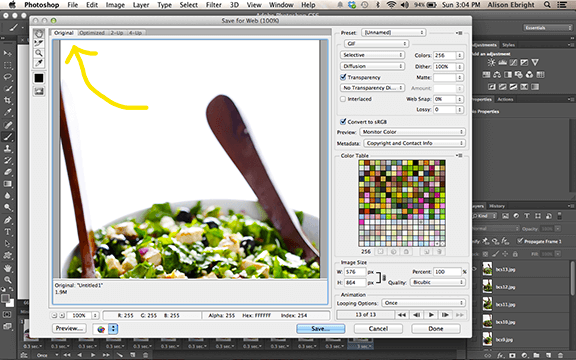Add a Color Balance adjustment
576x360 pixels.
point(497,75)
